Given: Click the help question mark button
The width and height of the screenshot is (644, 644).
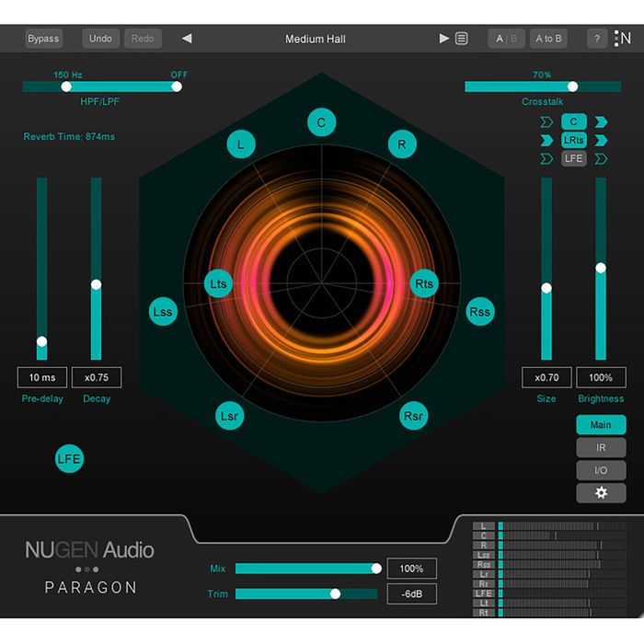Looking at the screenshot, I should coord(597,39).
